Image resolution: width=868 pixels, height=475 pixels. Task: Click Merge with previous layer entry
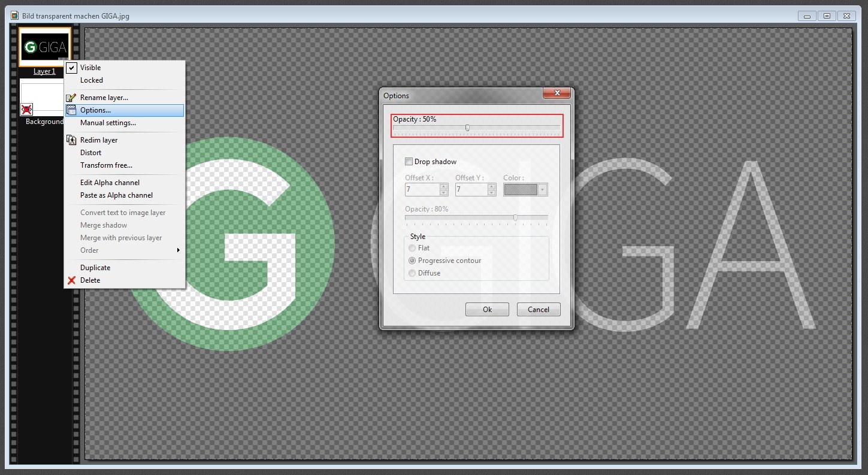coord(125,238)
